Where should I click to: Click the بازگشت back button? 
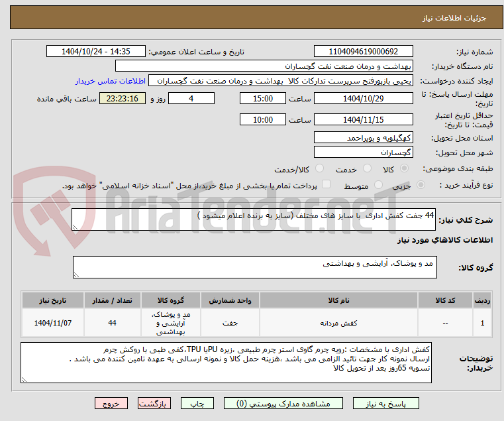point(154,403)
